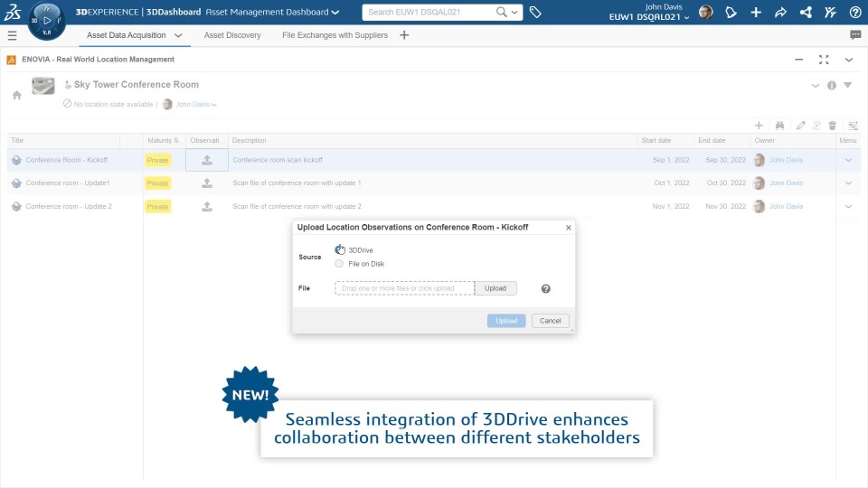
Task: Click the binoculars find icon
Action: click(780, 126)
